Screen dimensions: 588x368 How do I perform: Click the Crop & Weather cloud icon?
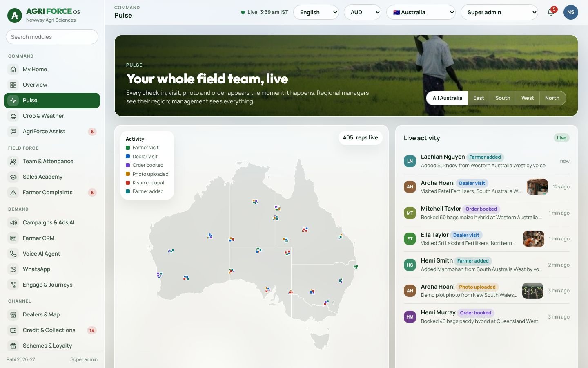(13, 116)
